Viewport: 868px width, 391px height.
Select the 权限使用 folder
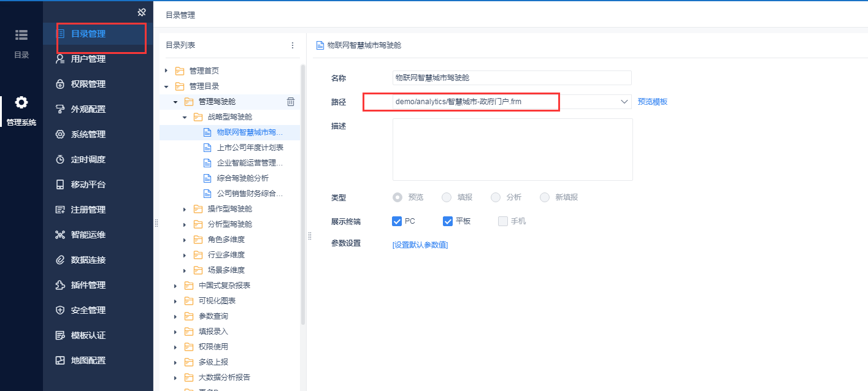[213, 347]
